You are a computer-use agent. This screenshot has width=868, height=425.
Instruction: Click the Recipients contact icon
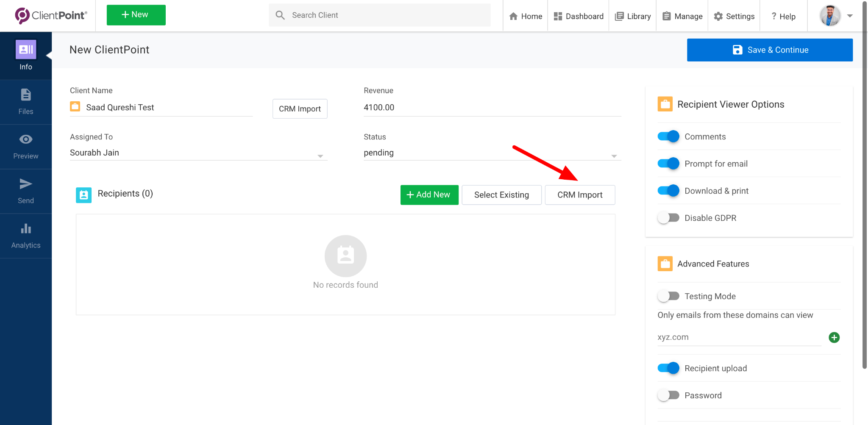pyautogui.click(x=83, y=195)
